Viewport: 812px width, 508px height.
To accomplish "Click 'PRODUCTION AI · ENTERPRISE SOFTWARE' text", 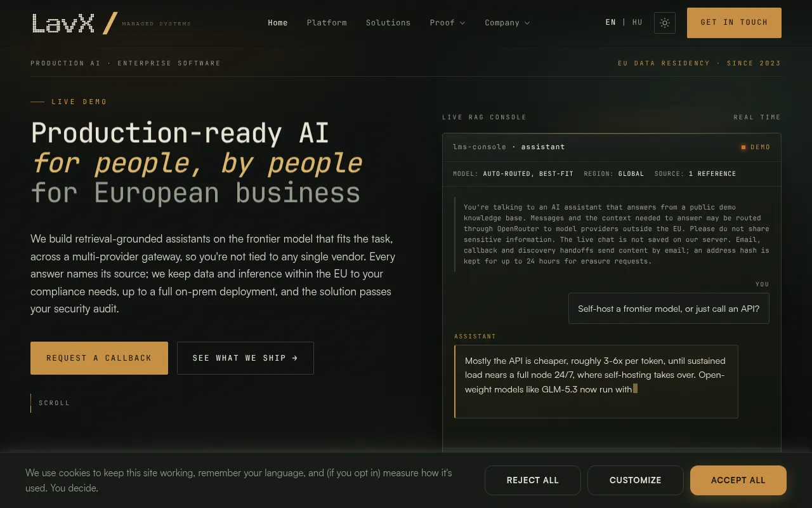I will click(x=126, y=63).
